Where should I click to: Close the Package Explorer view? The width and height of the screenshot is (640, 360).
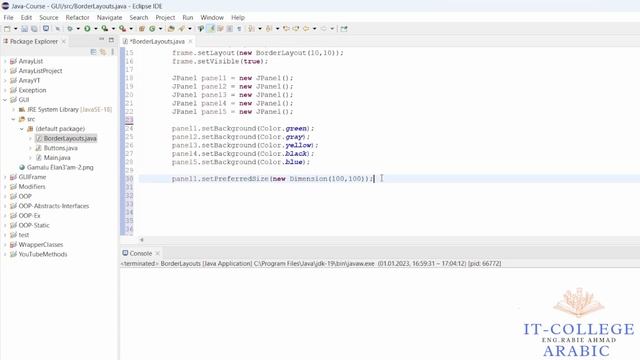(64, 42)
